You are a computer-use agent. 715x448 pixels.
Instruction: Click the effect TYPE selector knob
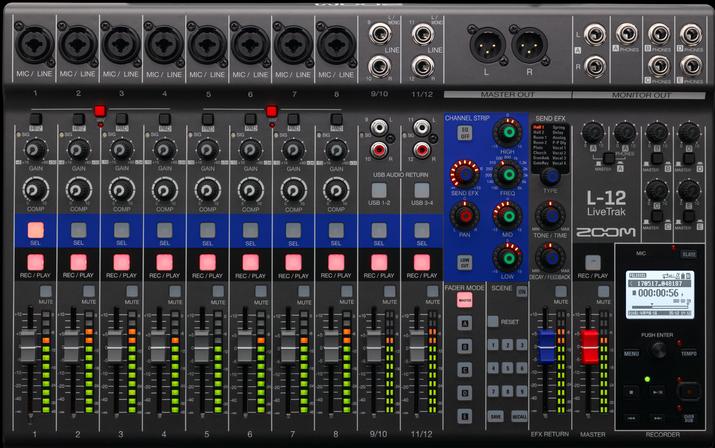point(550,176)
